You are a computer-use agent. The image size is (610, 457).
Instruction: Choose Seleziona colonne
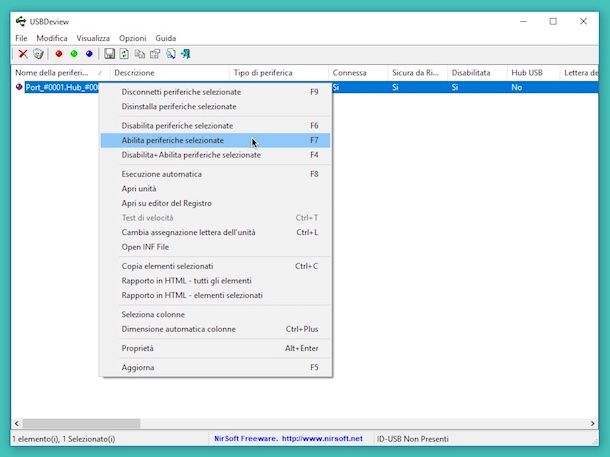tap(216, 314)
